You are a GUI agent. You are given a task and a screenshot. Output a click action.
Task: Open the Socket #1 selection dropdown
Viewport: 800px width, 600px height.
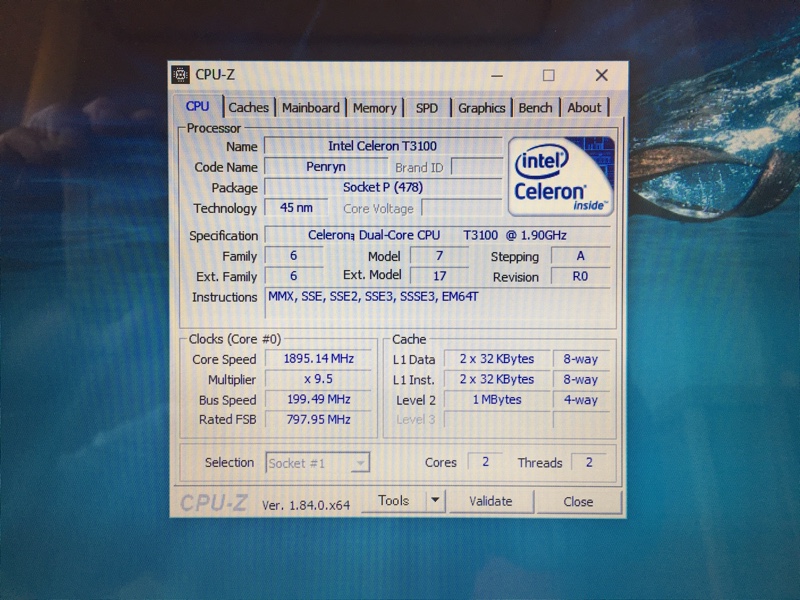[x=317, y=463]
